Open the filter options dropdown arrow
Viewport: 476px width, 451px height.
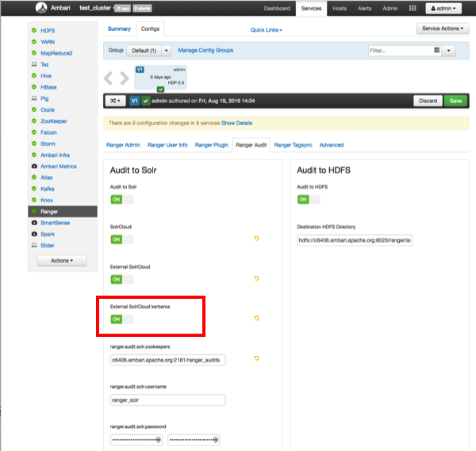pyautogui.click(x=449, y=51)
